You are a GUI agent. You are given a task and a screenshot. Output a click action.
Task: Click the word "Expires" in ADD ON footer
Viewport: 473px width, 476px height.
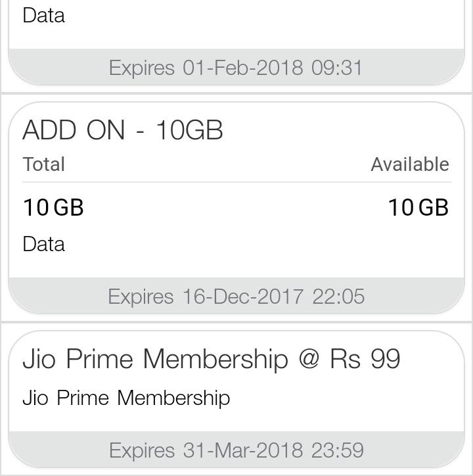click(141, 297)
